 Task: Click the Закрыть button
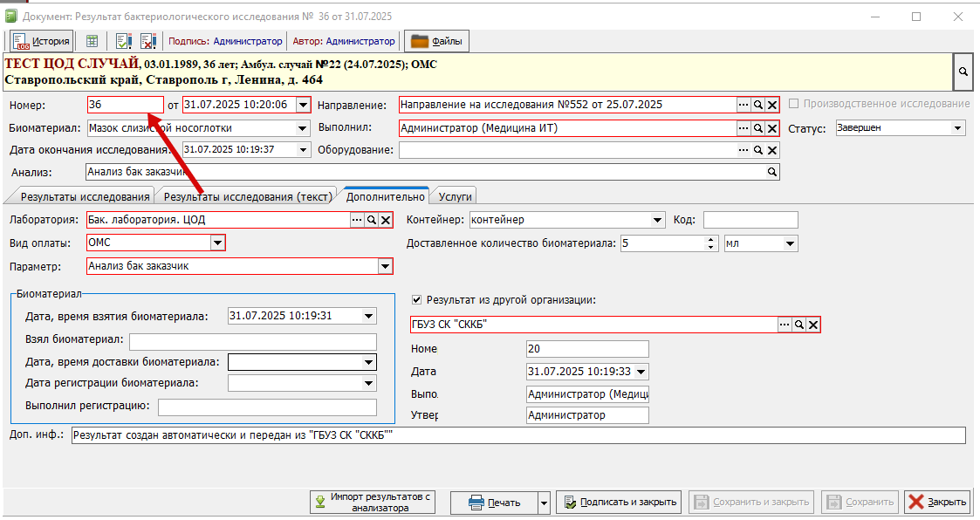click(x=937, y=502)
